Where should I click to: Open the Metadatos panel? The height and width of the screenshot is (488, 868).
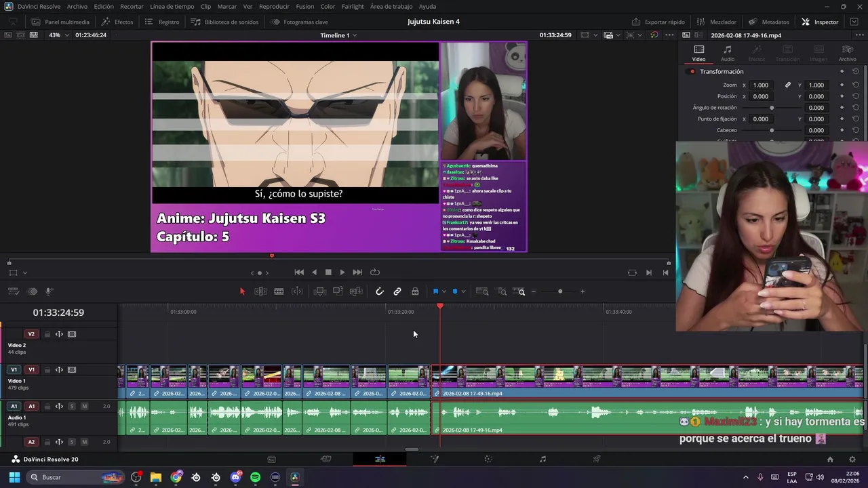pos(768,22)
